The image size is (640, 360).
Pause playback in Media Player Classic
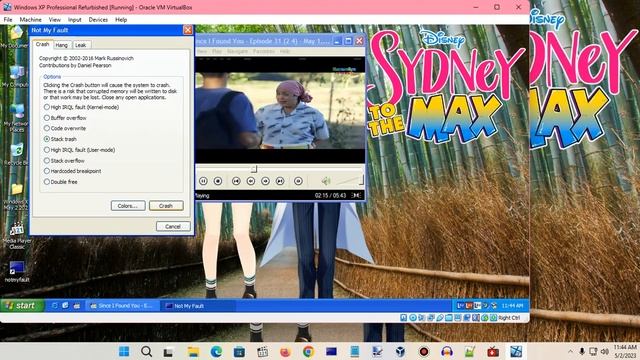(203, 181)
